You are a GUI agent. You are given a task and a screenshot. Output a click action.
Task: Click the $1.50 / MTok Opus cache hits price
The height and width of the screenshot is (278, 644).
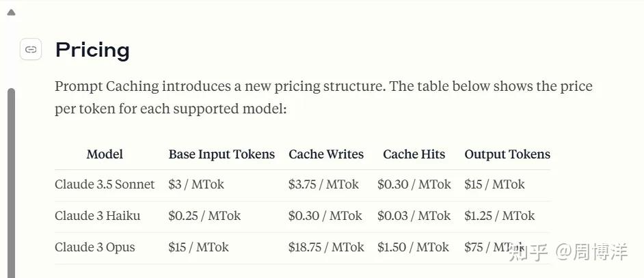point(413,247)
